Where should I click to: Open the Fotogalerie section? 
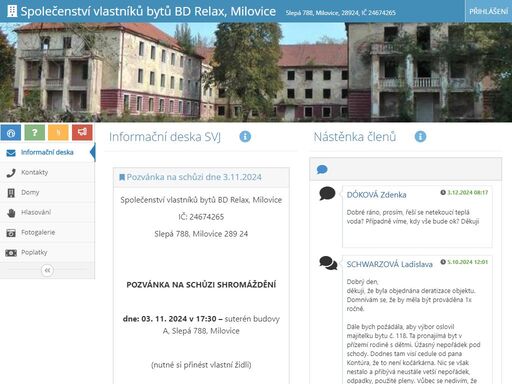pyautogui.click(x=47, y=232)
